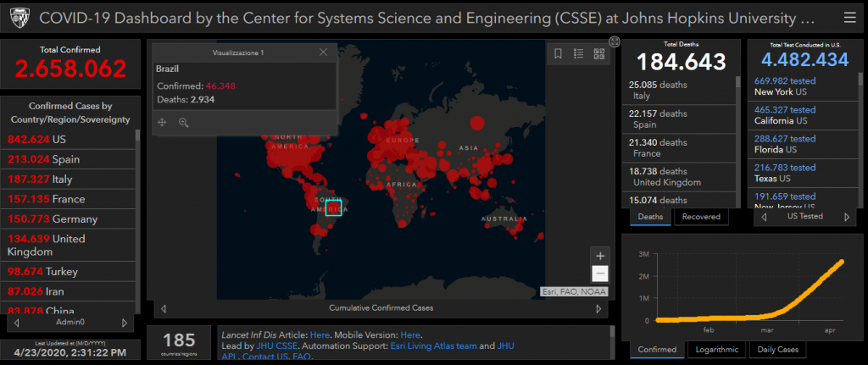Select 21.340 deaths France entry

click(x=679, y=147)
